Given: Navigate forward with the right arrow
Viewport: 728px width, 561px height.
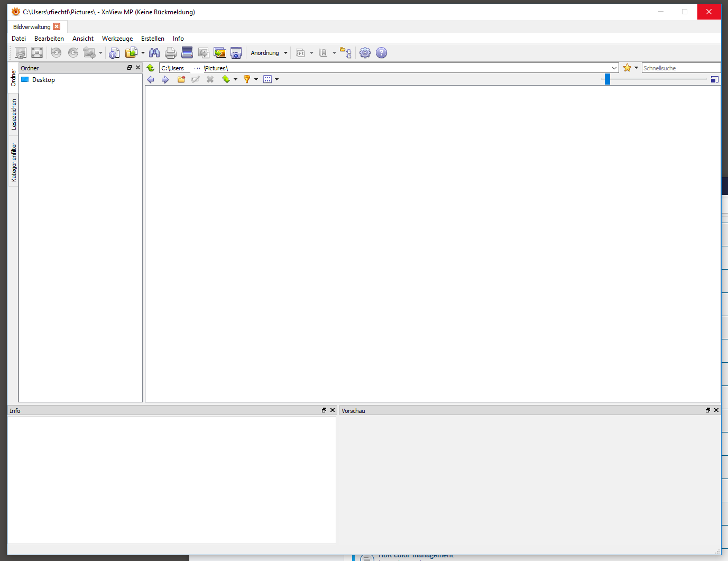Looking at the screenshot, I should coord(165,79).
